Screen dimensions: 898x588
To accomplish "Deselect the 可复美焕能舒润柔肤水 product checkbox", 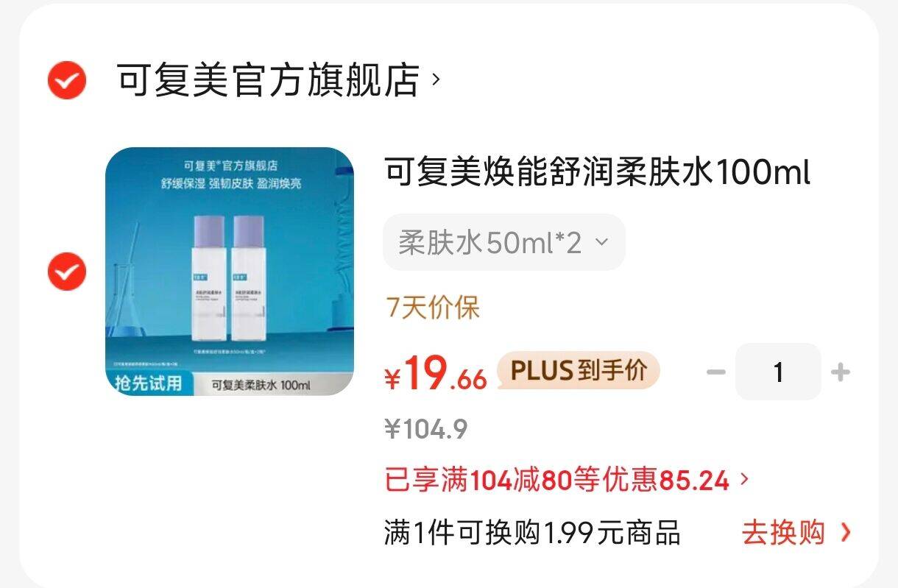I will click(x=67, y=272).
